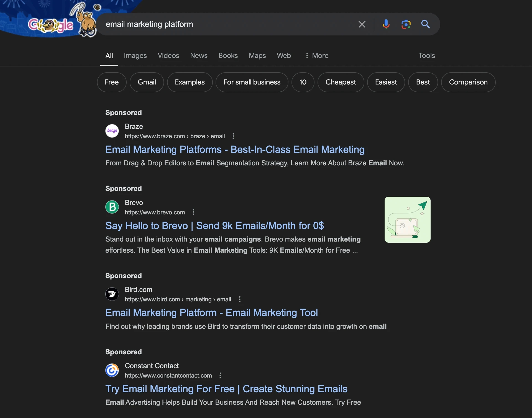Open Try Email Marketing For Free link
Image resolution: width=532 pixels, height=418 pixels.
coord(226,389)
